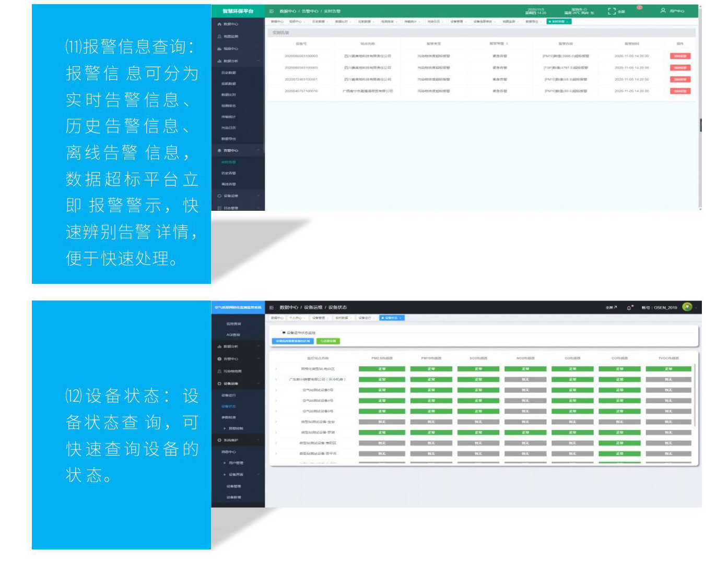Select the active 实时告警 green tab
The image size is (728, 563).
pyautogui.click(x=559, y=21)
